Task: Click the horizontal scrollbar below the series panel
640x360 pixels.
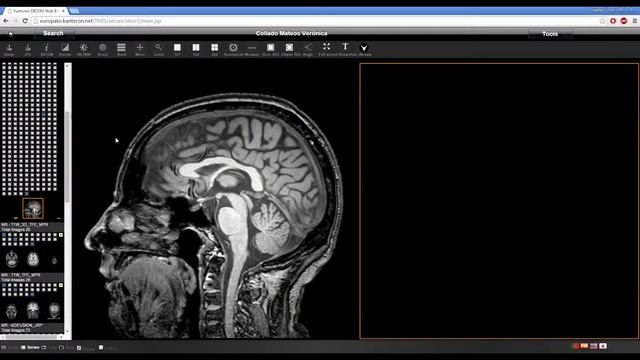Action: tap(31, 337)
